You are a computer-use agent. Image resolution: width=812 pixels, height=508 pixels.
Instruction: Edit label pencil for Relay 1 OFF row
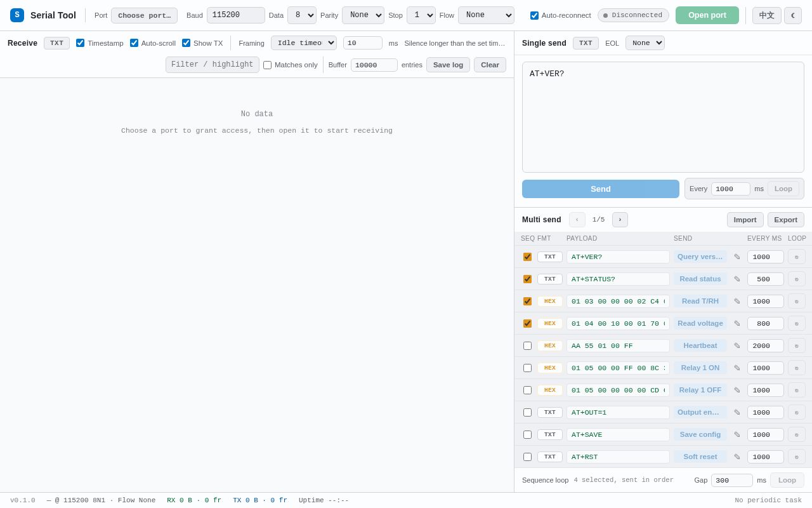[737, 390]
